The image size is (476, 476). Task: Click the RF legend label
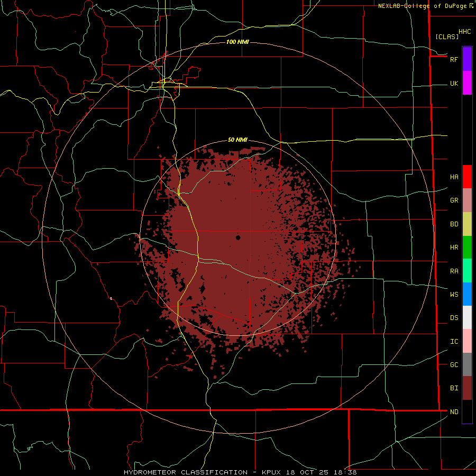(x=454, y=59)
